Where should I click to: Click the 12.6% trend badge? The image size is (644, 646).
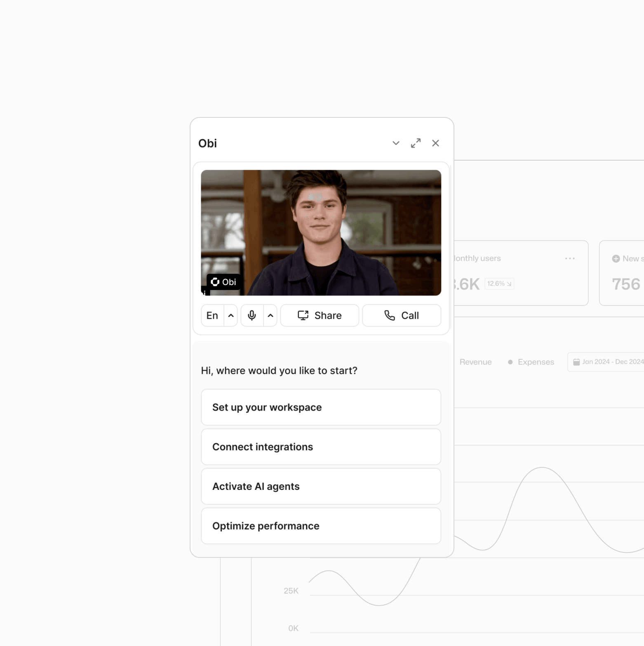[499, 283]
